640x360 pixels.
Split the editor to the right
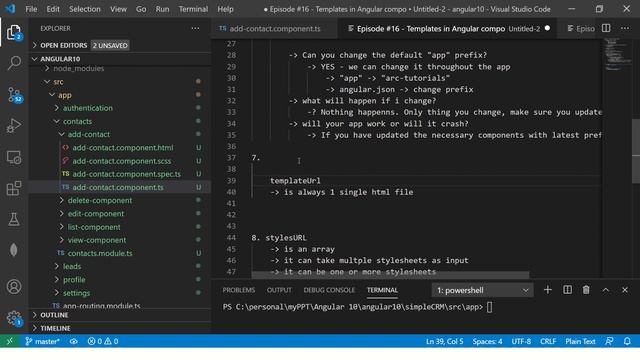point(606,28)
